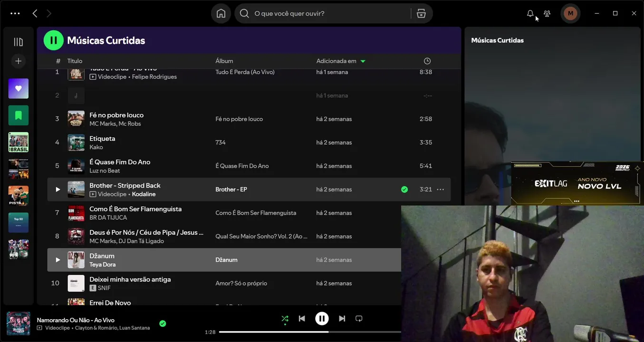Sort by Álbum column header
This screenshot has width=644, height=342.
pyautogui.click(x=224, y=61)
